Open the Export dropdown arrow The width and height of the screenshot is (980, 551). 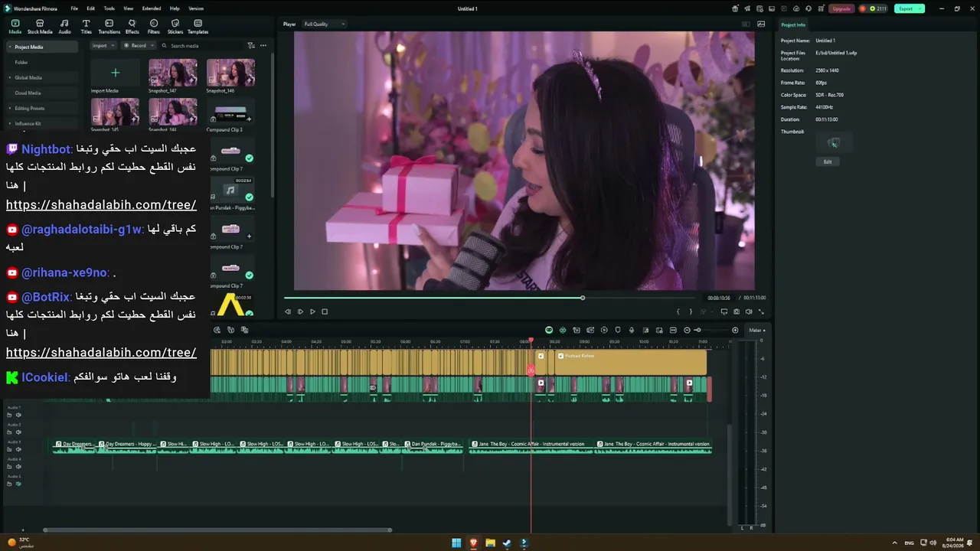(x=920, y=8)
